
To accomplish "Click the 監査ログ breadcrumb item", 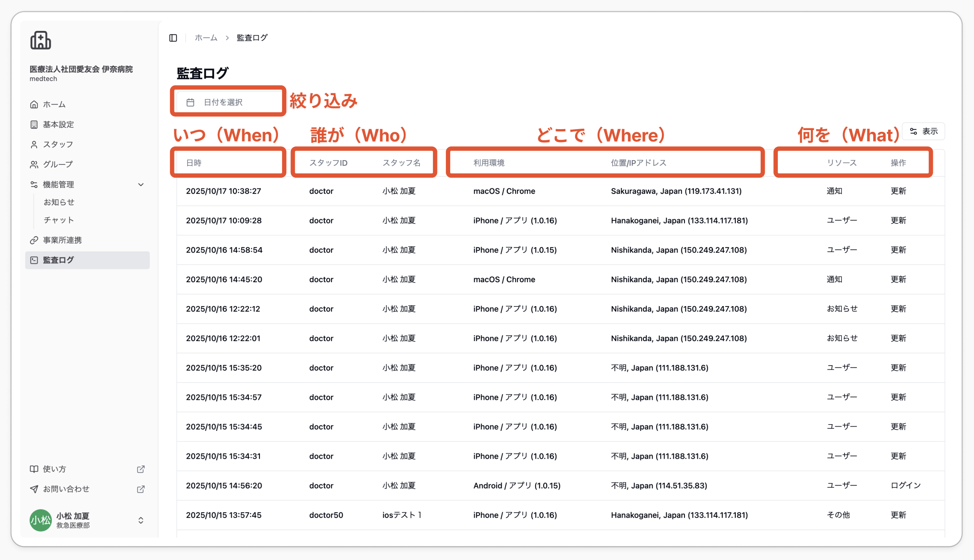I will coord(252,38).
